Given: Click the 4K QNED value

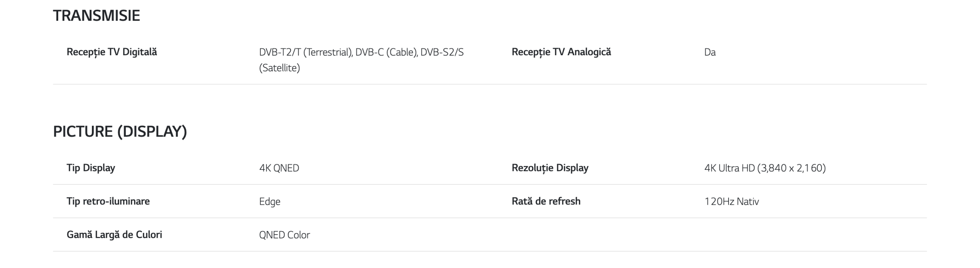Looking at the screenshot, I should [279, 168].
